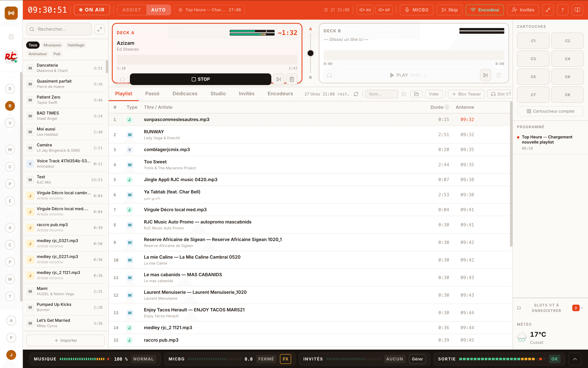Toggle the MICBG microphone
This screenshot has height=368, width=588.
tap(416, 10)
